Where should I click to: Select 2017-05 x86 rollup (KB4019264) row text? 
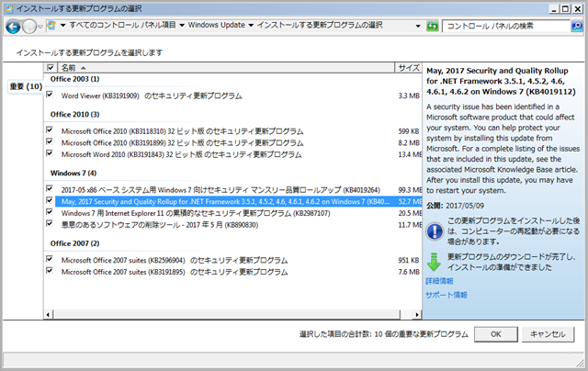(x=220, y=190)
